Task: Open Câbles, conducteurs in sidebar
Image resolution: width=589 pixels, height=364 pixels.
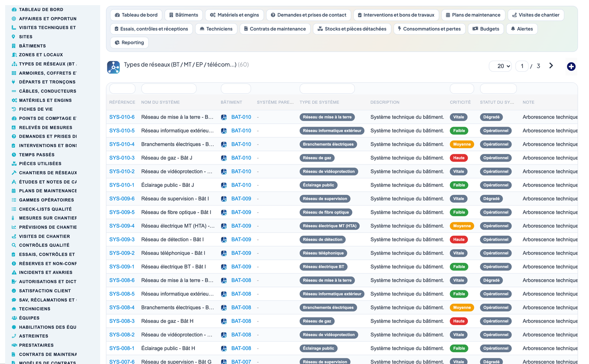Action: click(48, 91)
